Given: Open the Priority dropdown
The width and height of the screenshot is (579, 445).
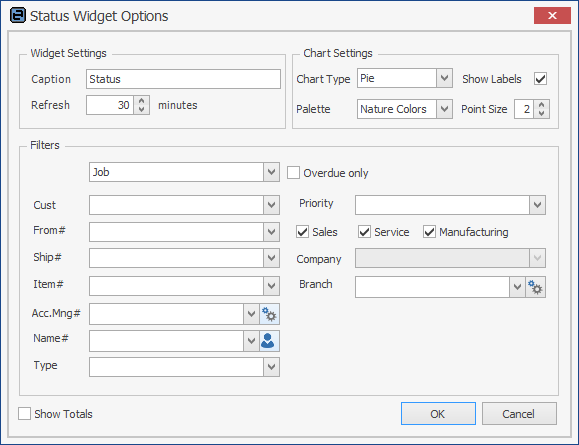Looking at the screenshot, I should (537, 205).
